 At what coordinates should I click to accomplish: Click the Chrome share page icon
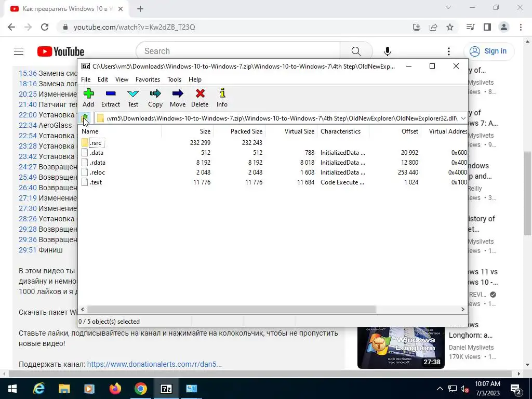click(433, 27)
